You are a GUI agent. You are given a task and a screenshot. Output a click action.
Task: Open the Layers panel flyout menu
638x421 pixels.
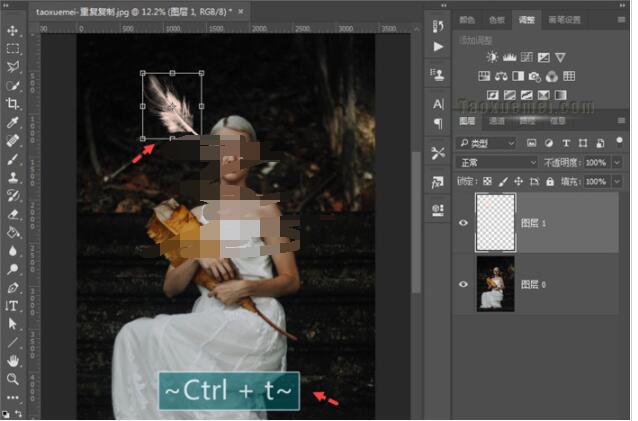(621, 121)
